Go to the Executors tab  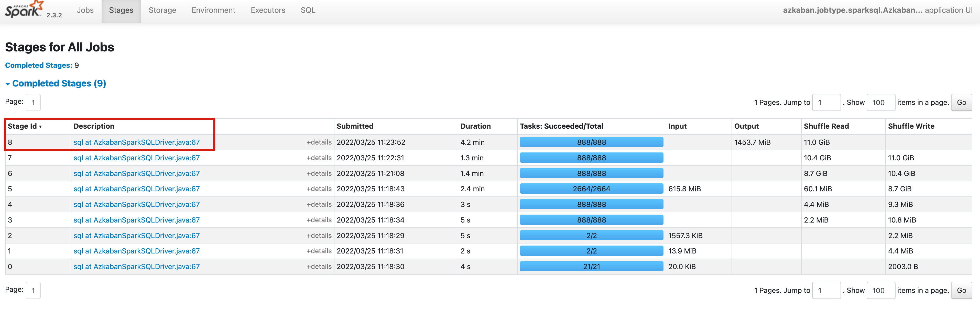pyautogui.click(x=267, y=10)
